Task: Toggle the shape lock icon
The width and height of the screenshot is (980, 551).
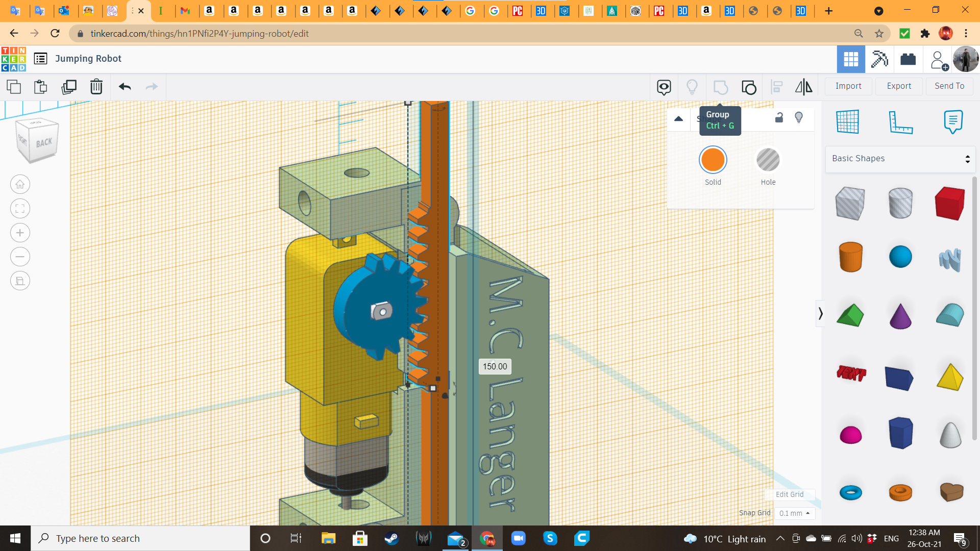Action: click(779, 118)
